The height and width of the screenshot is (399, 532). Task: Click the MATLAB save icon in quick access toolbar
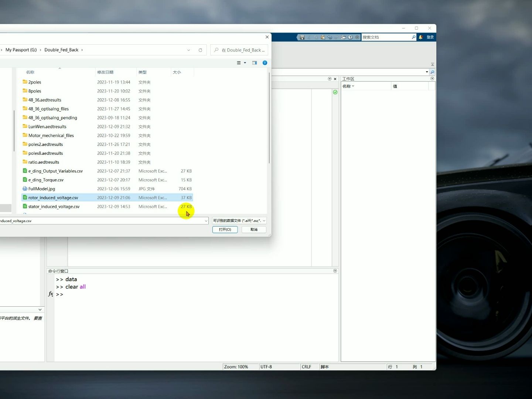click(x=302, y=37)
